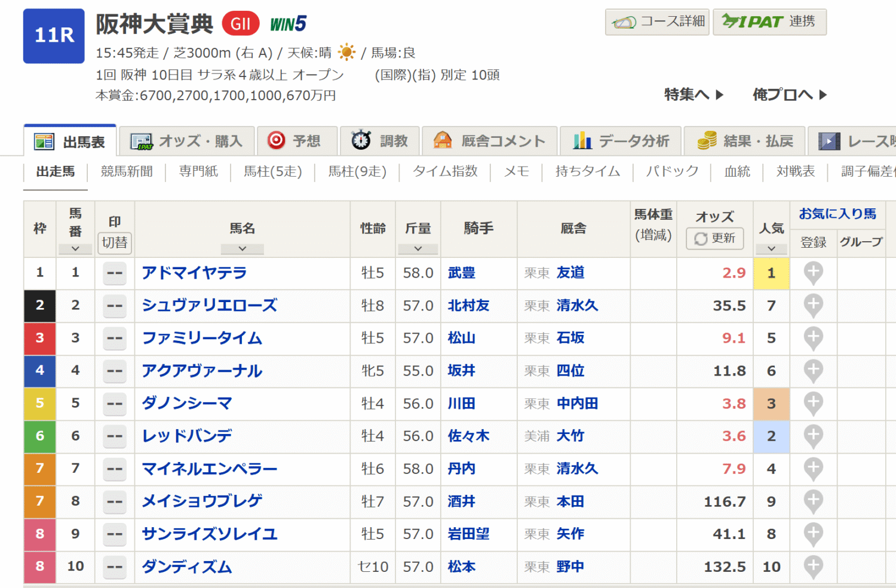Open the 調教 stopwatch tab
This screenshot has width=896, height=588.
coord(380,141)
